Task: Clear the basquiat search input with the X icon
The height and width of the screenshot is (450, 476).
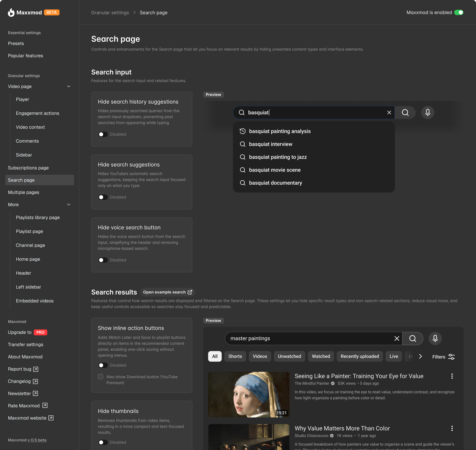Action: [x=389, y=112]
